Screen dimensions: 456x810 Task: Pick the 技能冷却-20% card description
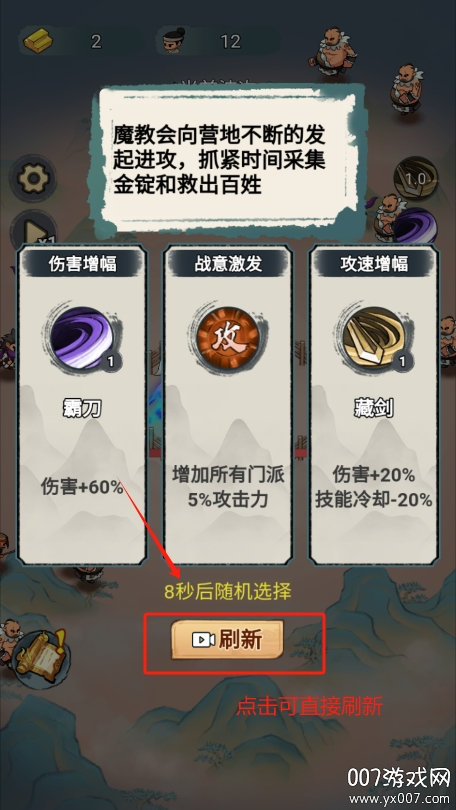pos(373,500)
